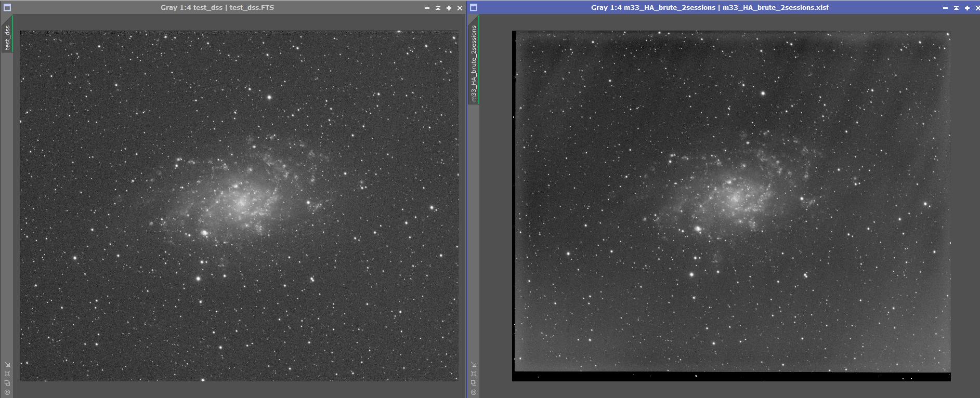Click the concentric circles icon in m33_HA_brute_2sessions window
Screen dimensions: 980x398
[x=474, y=392]
